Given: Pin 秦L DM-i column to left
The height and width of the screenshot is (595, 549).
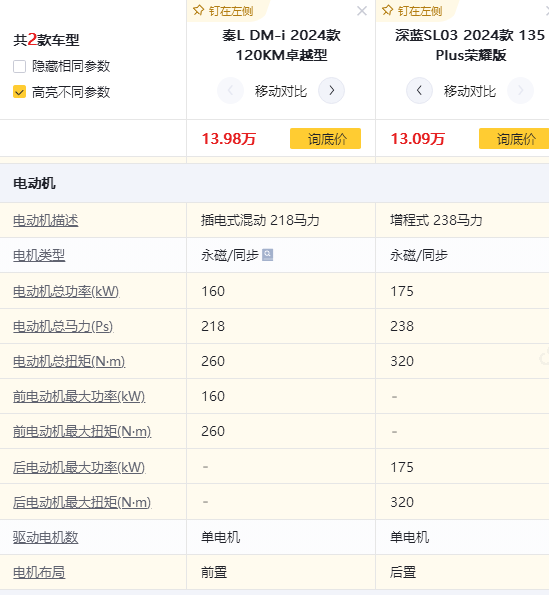Looking at the screenshot, I should coord(223,11).
